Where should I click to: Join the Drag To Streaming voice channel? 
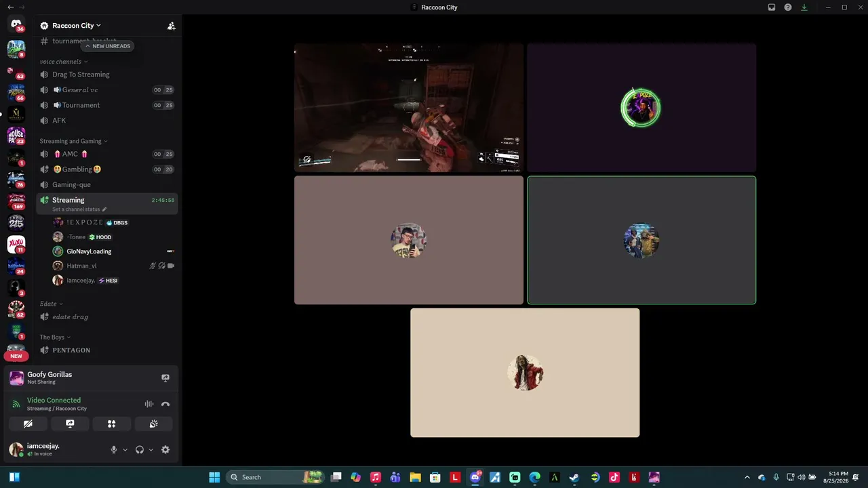(107, 75)
